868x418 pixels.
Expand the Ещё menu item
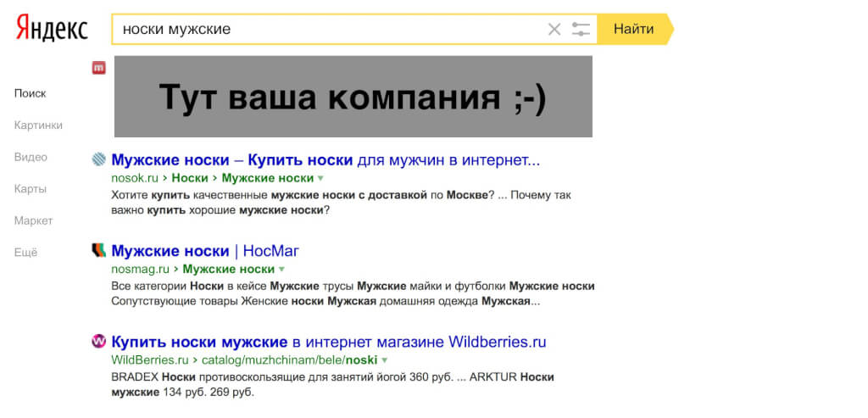pyautogui.click(x=26, y=253)
